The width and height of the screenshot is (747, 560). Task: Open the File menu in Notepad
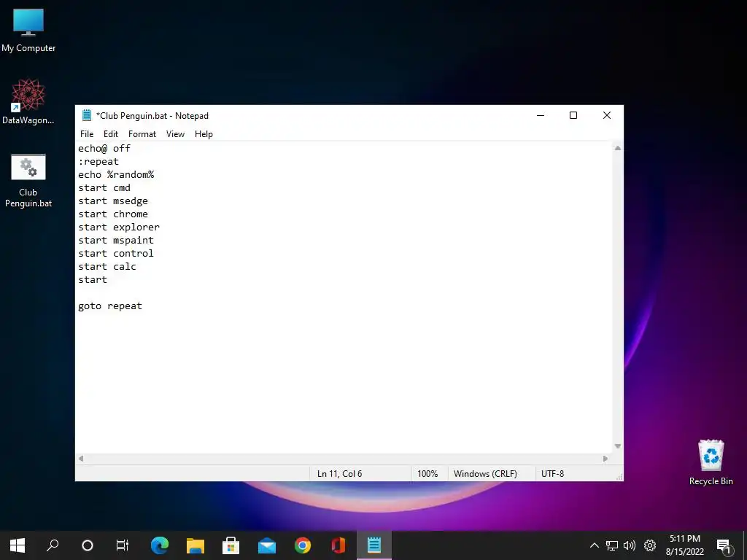(87, 134)
